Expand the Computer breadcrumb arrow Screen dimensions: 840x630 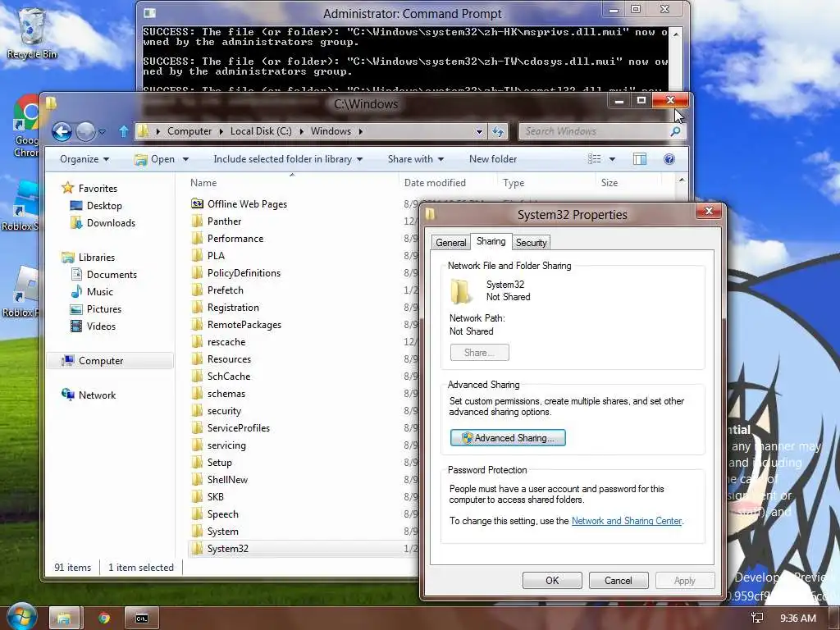click(221, 131)
